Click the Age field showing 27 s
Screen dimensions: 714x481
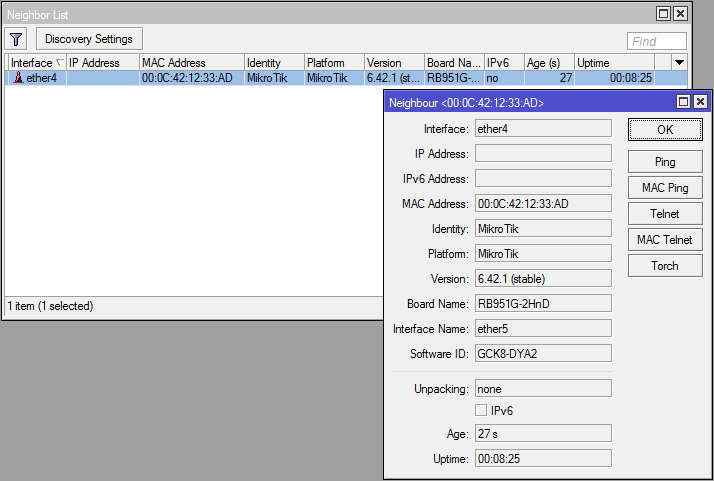[x=543, y=434]
